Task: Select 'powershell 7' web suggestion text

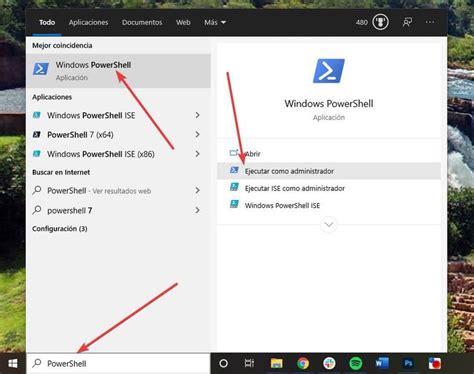Action: (x=70, y=211)
